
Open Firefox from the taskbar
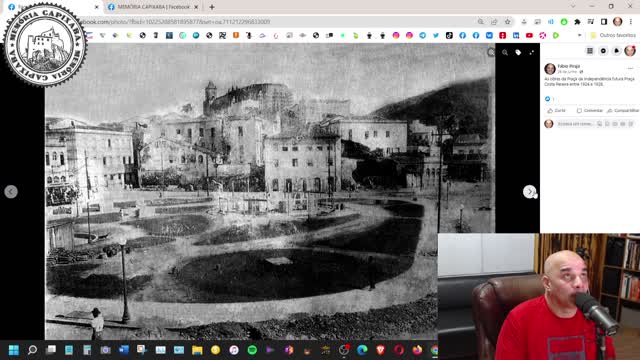tap(417, 350)
